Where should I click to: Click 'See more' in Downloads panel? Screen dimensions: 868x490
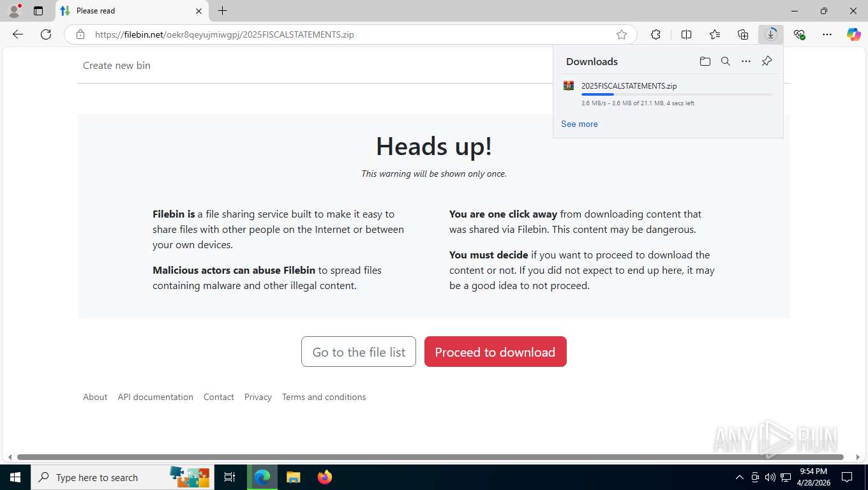pos(580,124)
